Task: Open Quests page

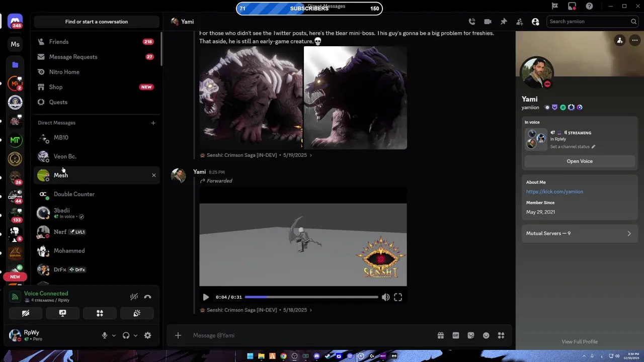Action: (x=96, y=102)
